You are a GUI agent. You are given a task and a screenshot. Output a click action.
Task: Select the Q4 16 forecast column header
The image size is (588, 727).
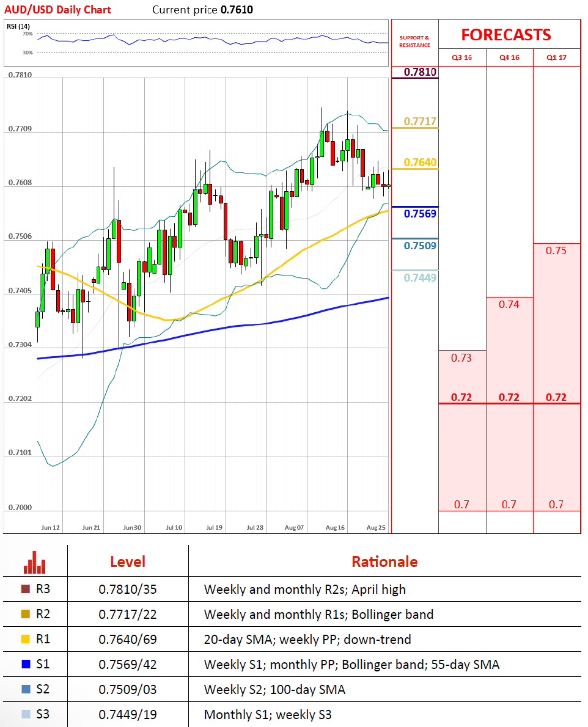[509, 57]
